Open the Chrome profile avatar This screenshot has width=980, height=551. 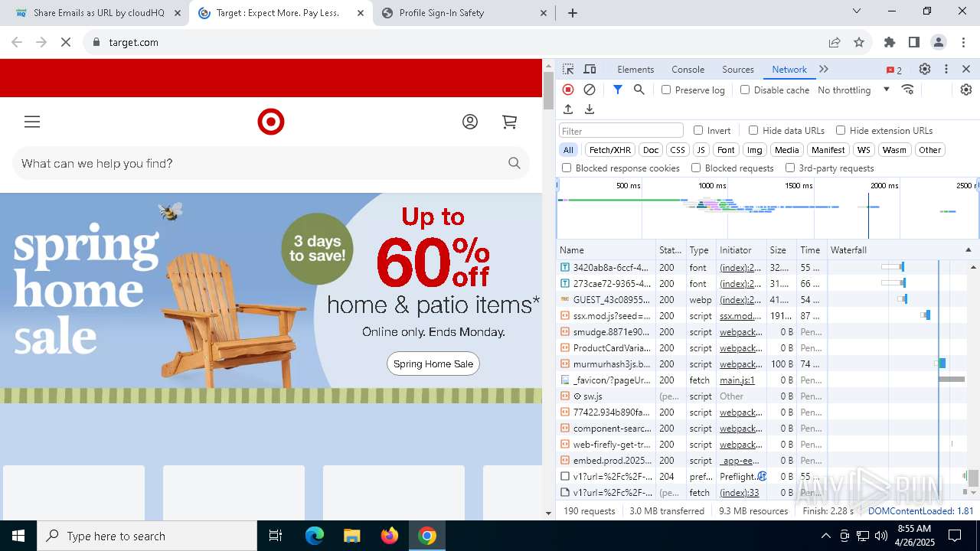[939, 42]
